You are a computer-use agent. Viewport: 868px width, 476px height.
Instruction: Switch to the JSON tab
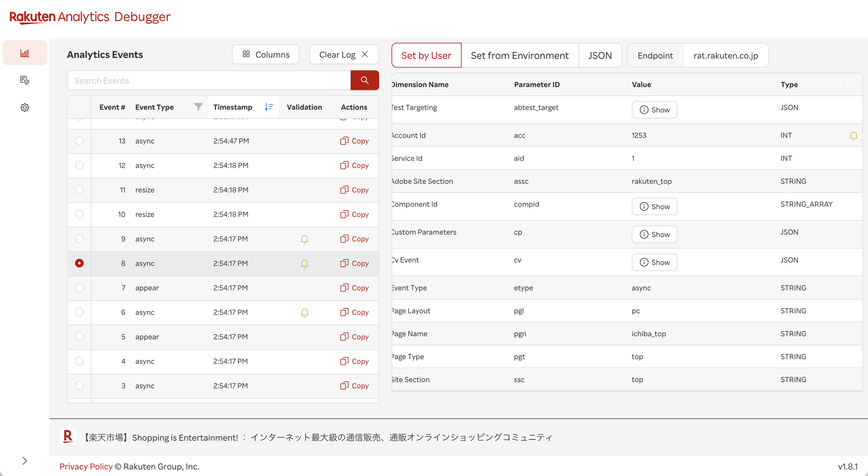pos(600,55)
